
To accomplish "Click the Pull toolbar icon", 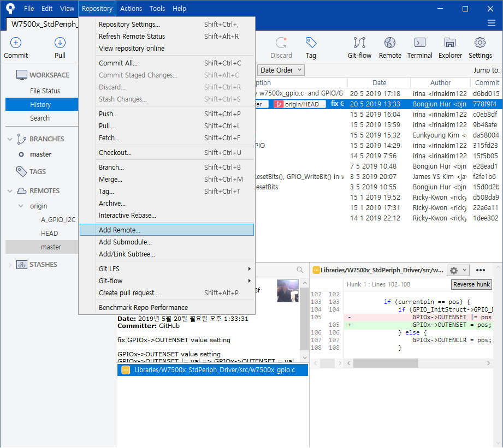I will pyautogui.click(x=60, y=43).
